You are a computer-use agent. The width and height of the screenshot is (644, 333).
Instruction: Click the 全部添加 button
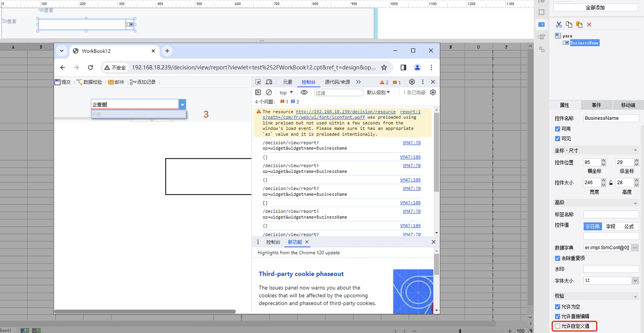(596, 8)
